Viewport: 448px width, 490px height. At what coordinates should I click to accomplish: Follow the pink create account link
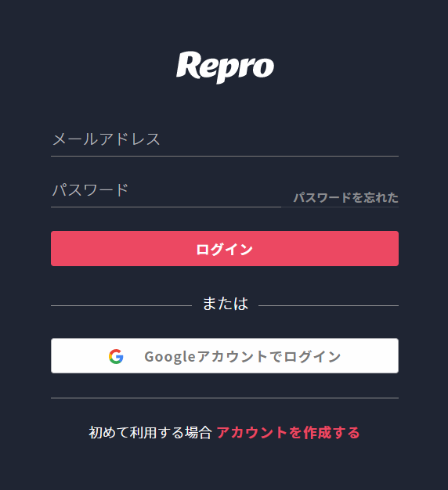[288, 433]
